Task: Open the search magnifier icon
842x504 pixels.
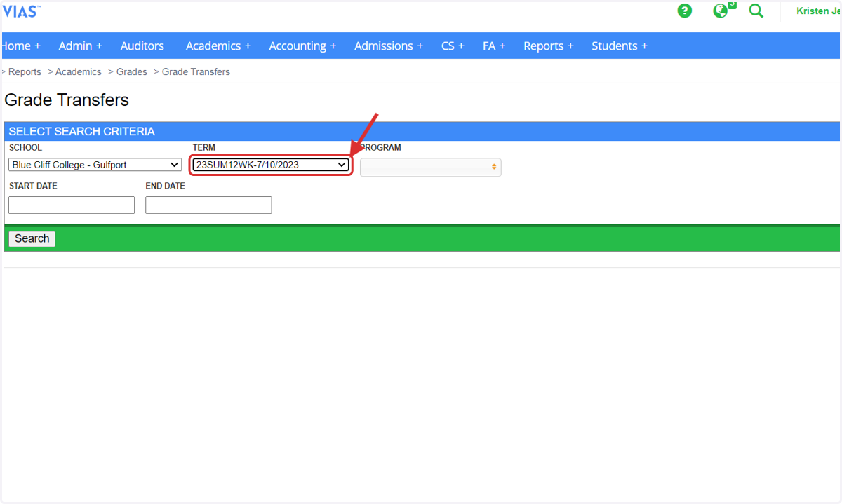Action: 756,11
